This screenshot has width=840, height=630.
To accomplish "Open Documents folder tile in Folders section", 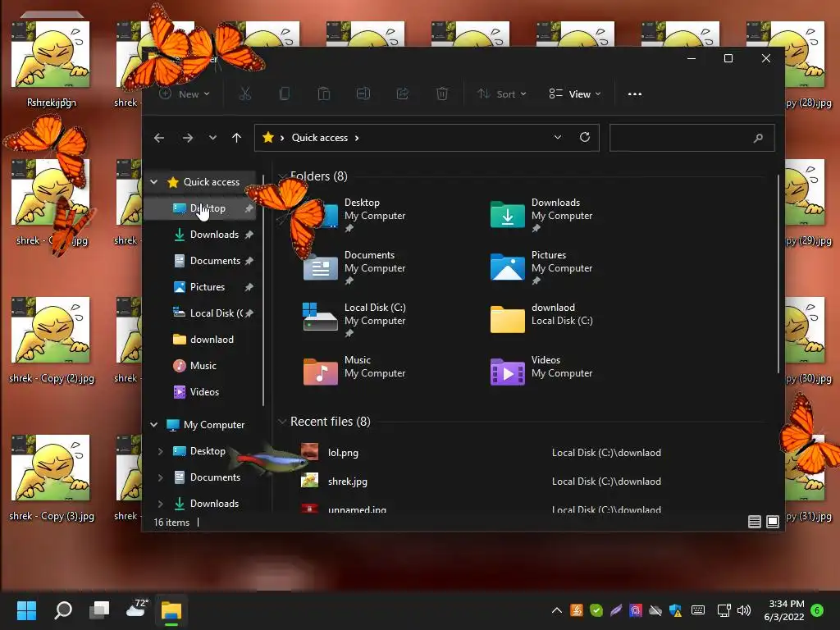I will [x=354, y=267].
